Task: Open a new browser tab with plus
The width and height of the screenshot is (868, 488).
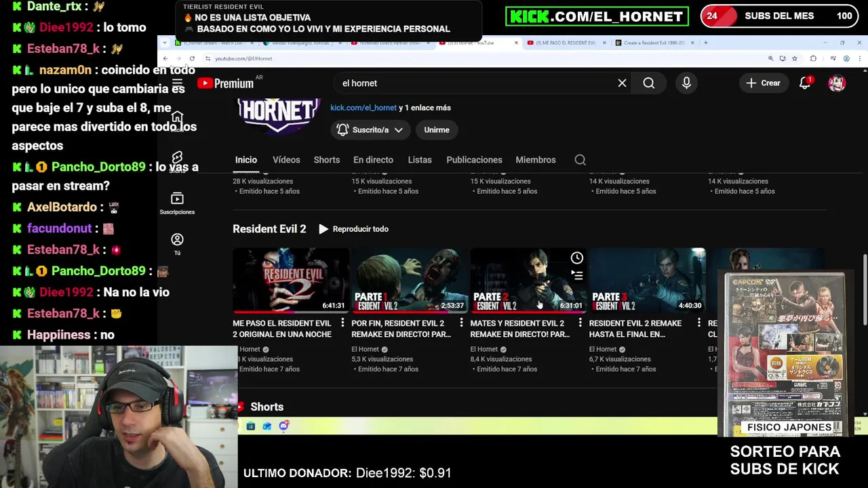Action: tap(705, 43)
